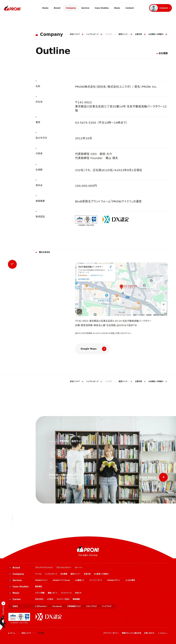This screenshot has width=176, height=644.
Task: Open 利用規約 link on the map
Action: pyautogui.click(x=149, y=315)
